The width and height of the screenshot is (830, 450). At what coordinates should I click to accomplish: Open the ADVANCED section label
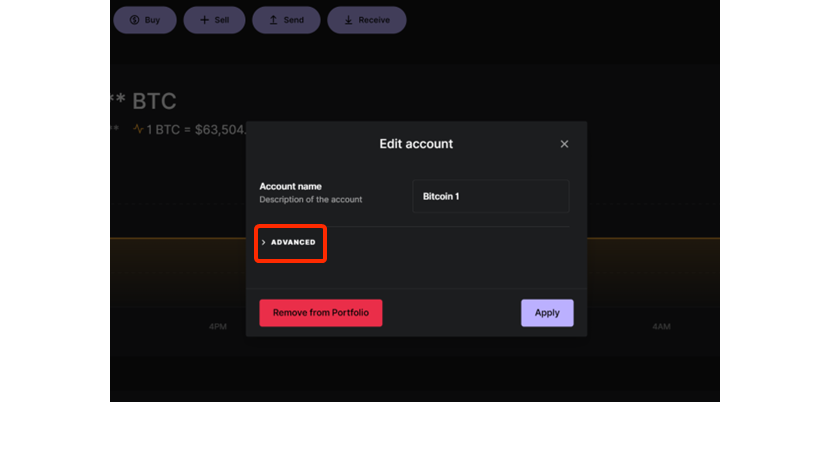tap(293, 242)
